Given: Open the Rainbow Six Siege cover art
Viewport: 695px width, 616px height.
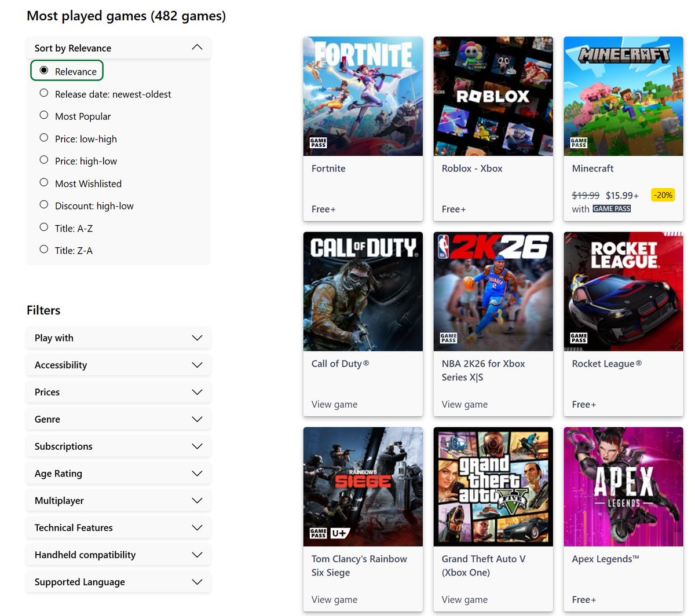Looking at the screenshot, I should pos(363,486).
